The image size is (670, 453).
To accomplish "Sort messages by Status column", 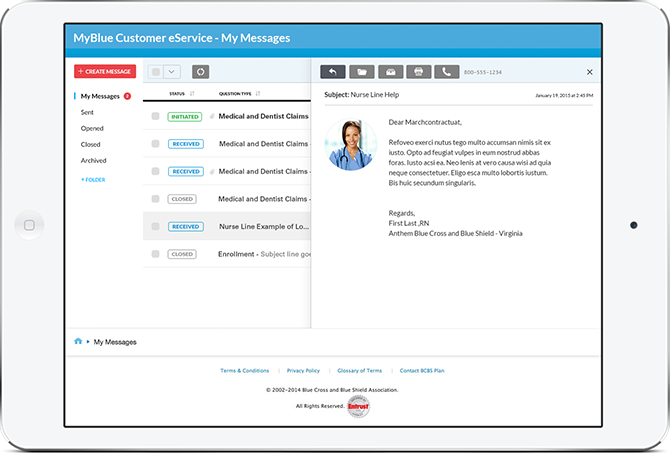I will click(182, 94).
